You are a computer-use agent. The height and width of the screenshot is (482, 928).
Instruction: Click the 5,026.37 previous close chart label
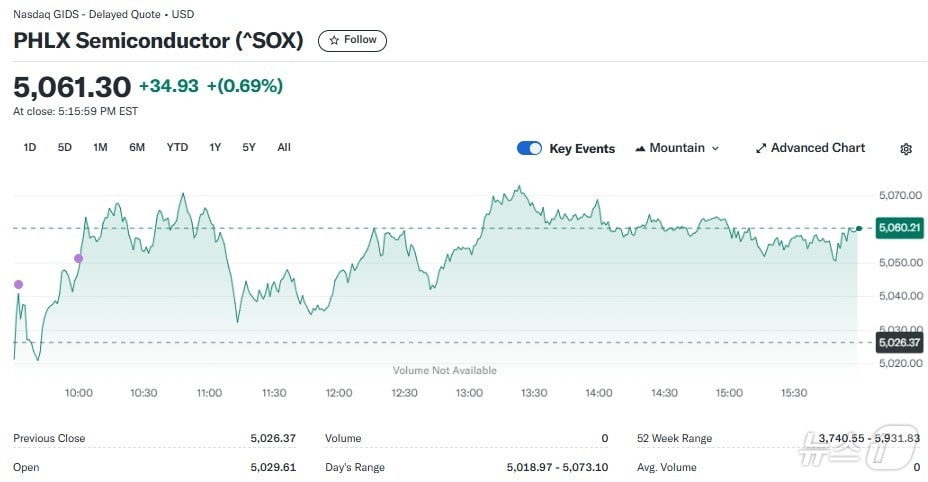tap(900, 343)
